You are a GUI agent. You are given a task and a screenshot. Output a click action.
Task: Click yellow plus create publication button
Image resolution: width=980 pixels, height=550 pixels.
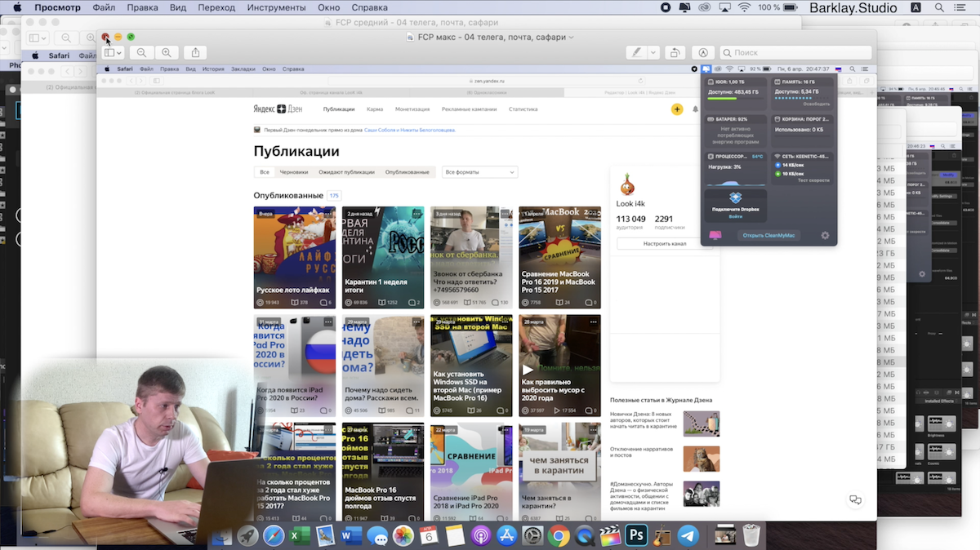point(676,109)
